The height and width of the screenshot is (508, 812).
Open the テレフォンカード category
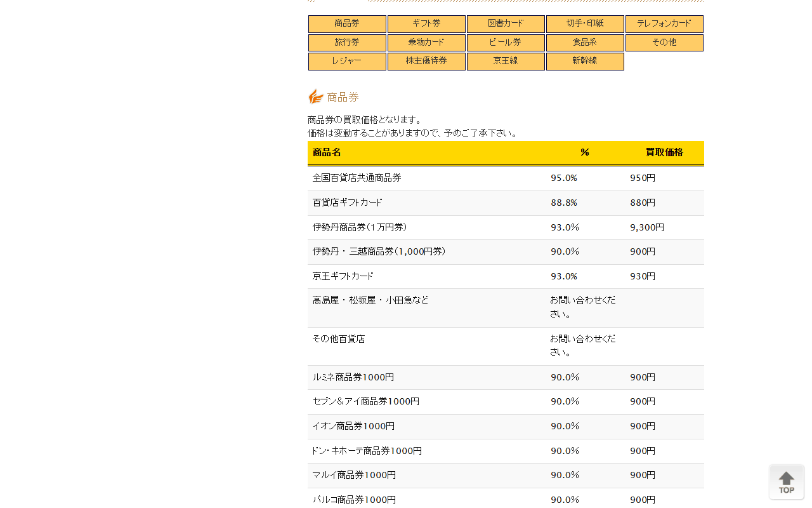pyautogui.click(x=664, y=23)
